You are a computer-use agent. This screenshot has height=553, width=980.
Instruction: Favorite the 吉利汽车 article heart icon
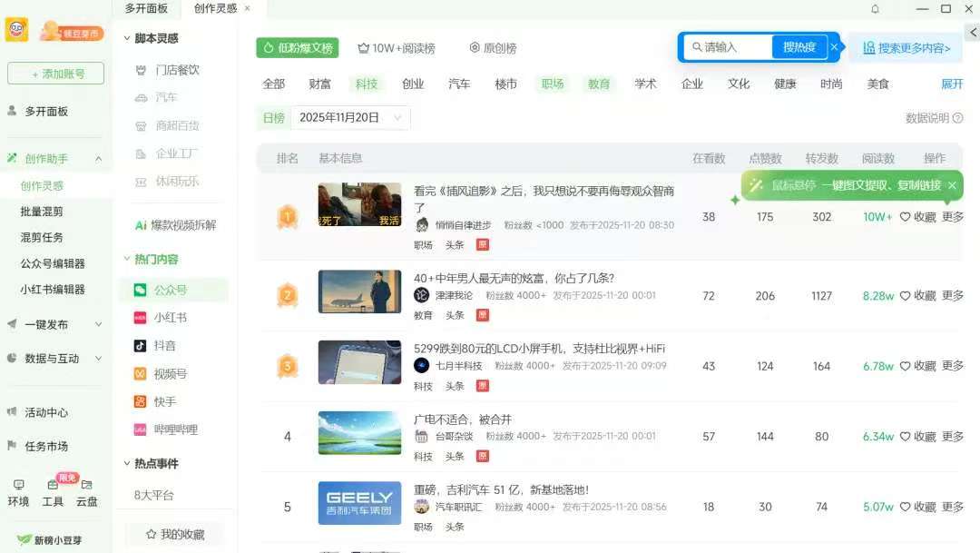pos(905,507)
